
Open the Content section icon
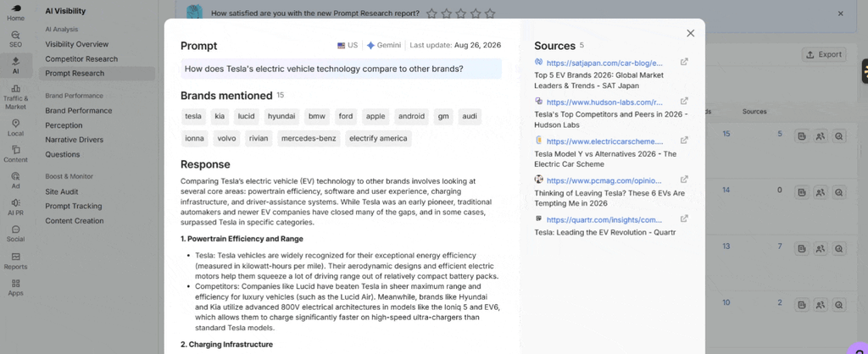pyautogui.click(x=15, y=154)
